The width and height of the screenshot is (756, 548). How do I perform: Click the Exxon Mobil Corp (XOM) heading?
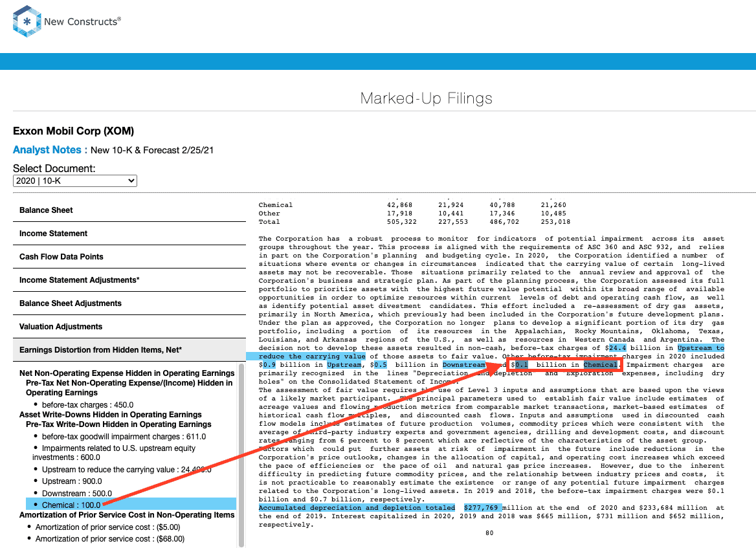point(73,131)
